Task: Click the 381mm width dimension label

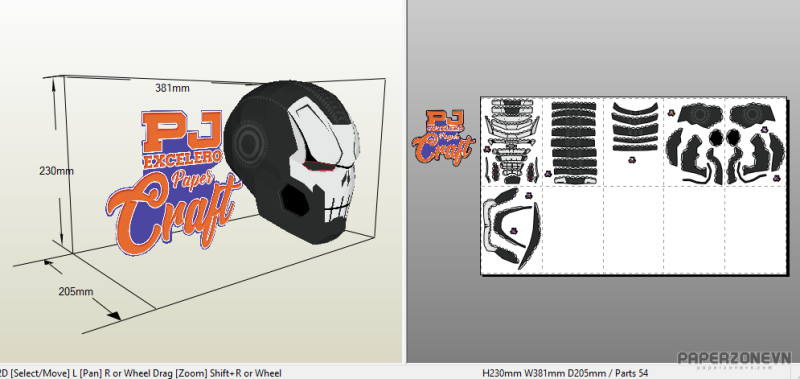Action: [x=172, y=88]
